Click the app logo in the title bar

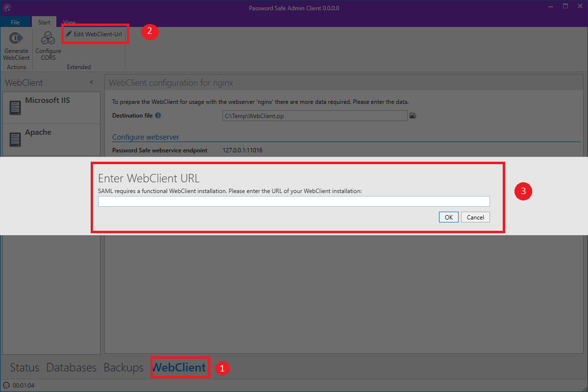pyautogui.click(x=7, y=8)
